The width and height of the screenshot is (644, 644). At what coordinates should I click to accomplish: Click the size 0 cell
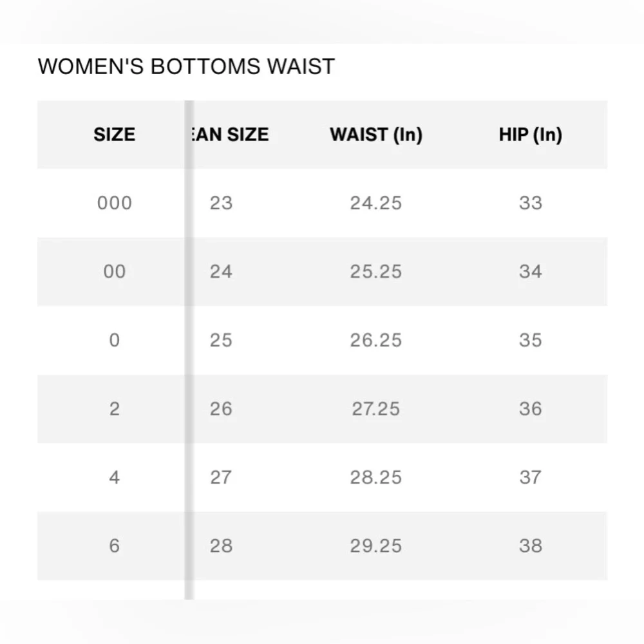click(x=114, y=340)
